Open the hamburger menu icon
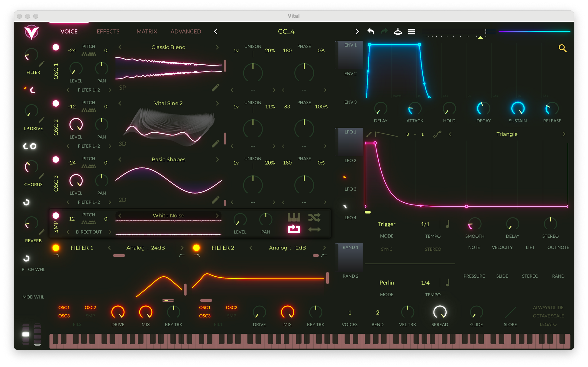Image resolution: width=588 pixels, height=367 pixels. 411,31
